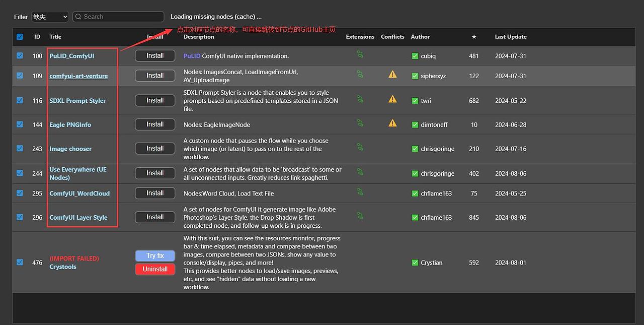Uncheck the Crystools row checkbox
The image size is (644, 325).
click(20, 262)
